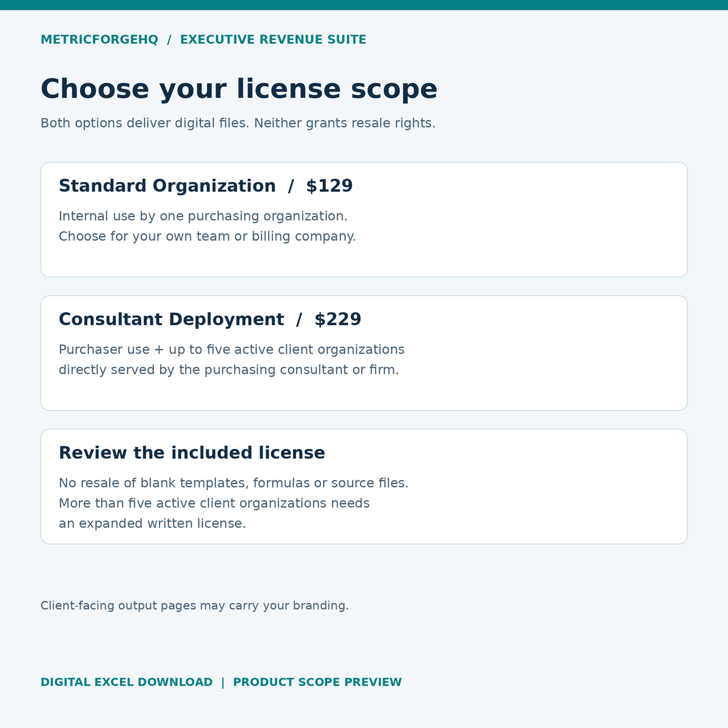
Task: Select the Standard Organization $129 card
Action: (364, 220)
